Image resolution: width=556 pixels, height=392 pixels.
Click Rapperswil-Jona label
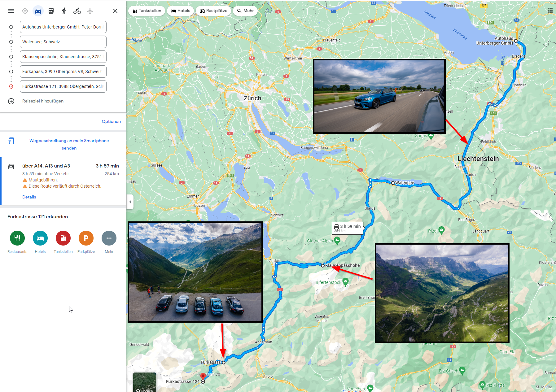[314, 148]
